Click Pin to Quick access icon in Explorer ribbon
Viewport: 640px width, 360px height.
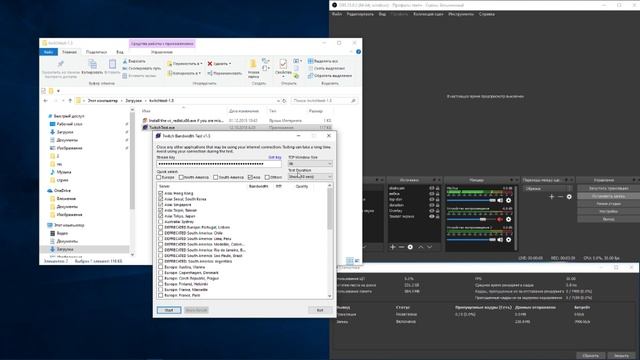tap(61, 64)
